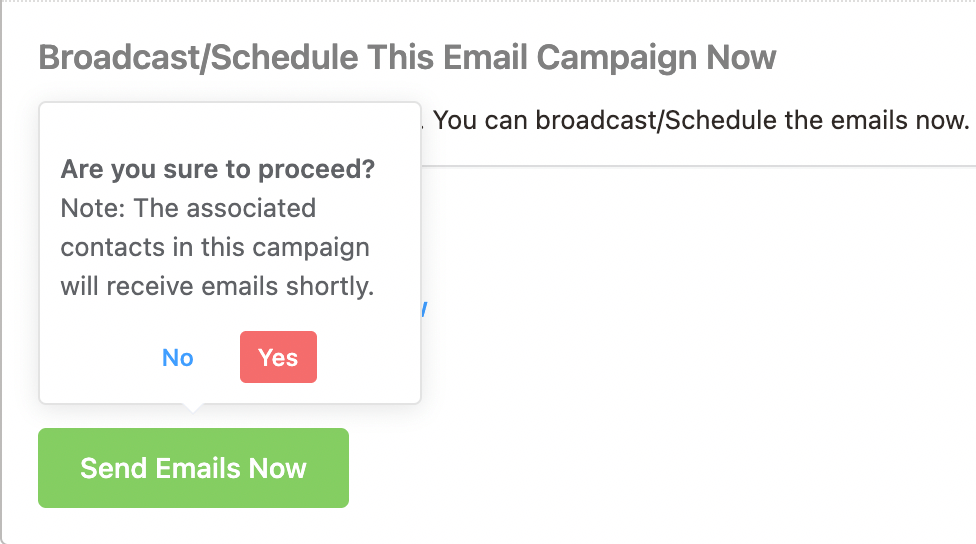Click the word "Now" ending the page heading
This screenshot has width=976, height=544.
click(x=741, y=58)
